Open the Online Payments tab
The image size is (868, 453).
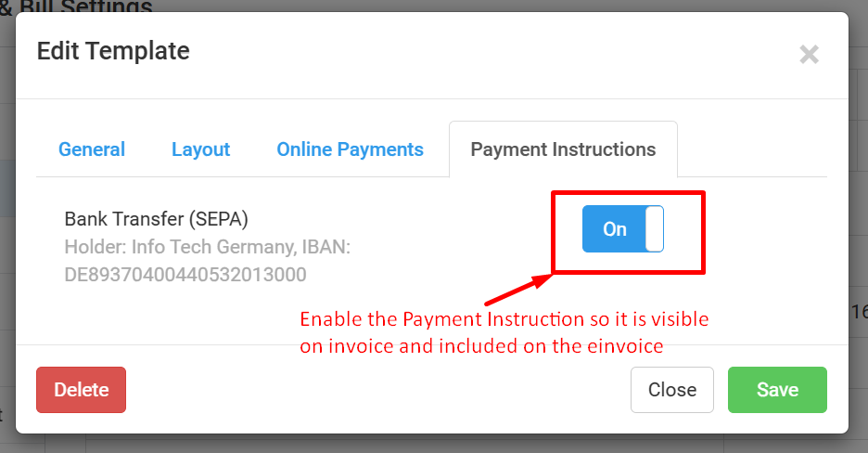coord(350,149)
